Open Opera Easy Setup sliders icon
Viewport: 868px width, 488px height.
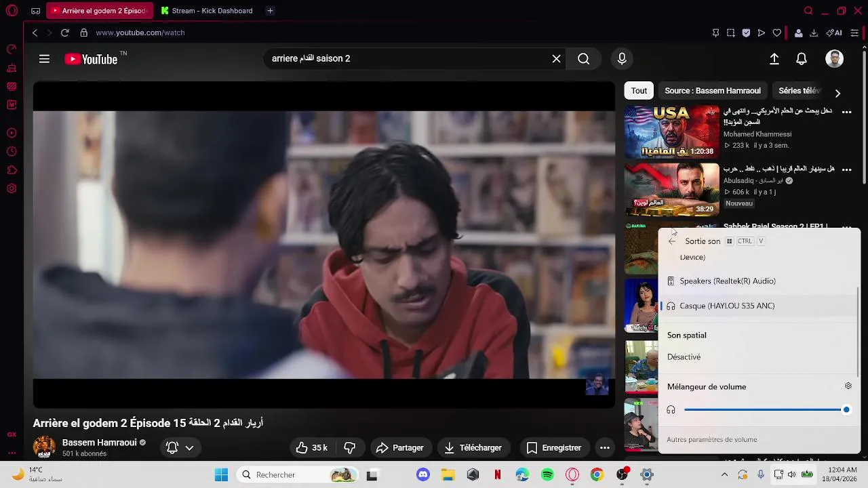point(854,33)
